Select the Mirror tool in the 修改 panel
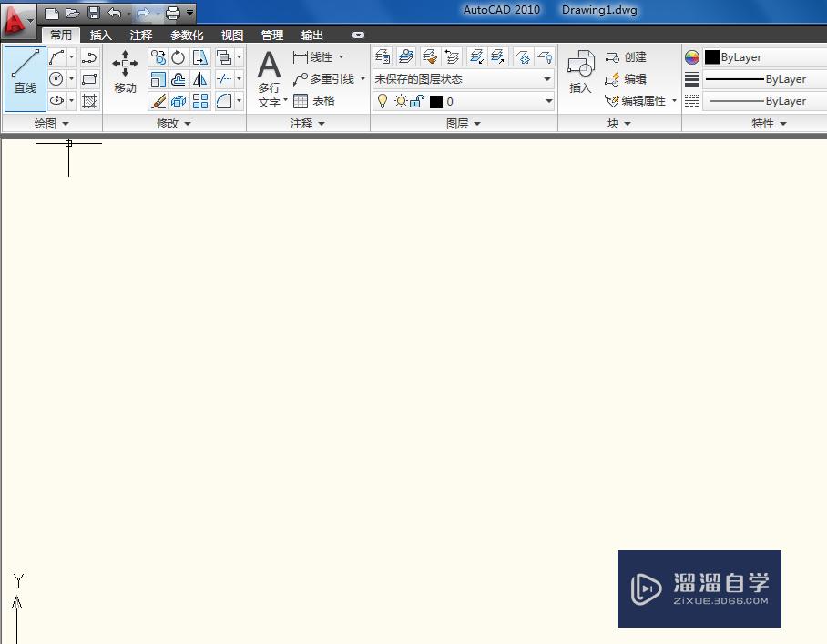Screen dimensions: 827x644 pyautogui.click(x=202, y=78)
